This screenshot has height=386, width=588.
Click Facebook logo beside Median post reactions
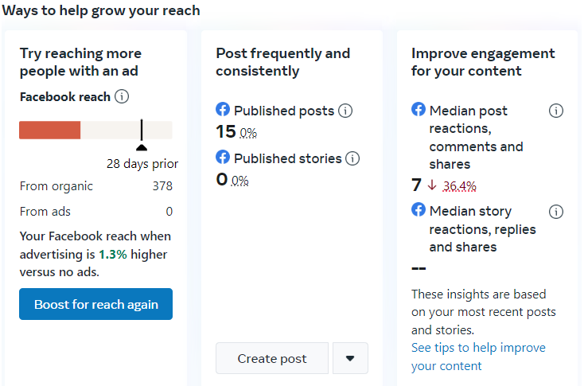[x=419, y=110]
